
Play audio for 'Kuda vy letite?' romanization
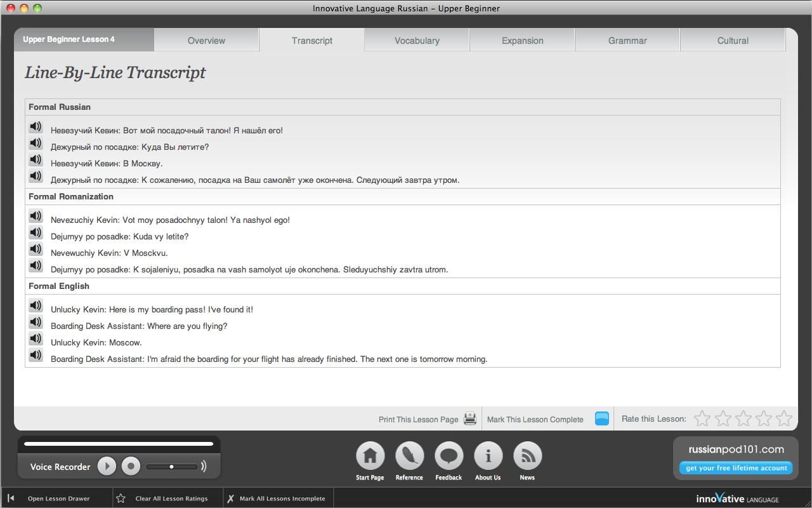pos(36,233)
